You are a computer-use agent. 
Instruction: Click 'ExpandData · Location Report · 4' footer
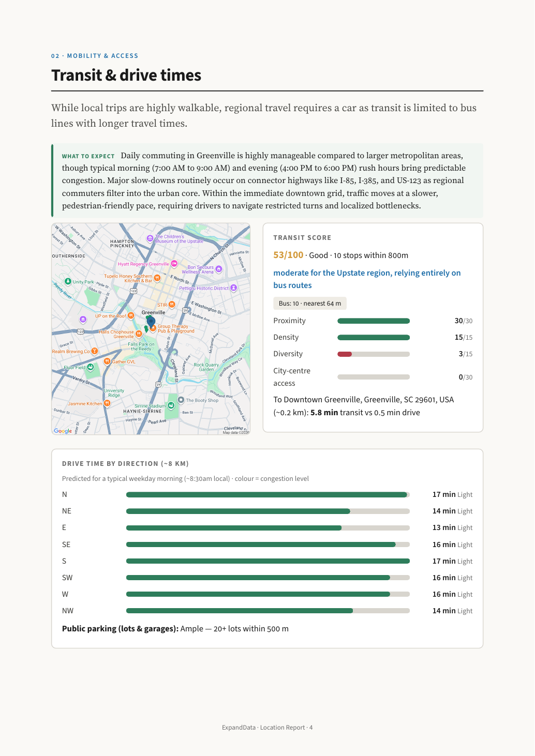tap(268, 728)
